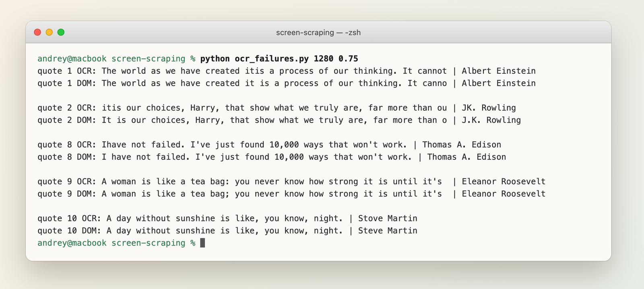Click the word 'cannot' in quote 1 OCR line
Viewport: 644px width, 289px height.
click(x=432, y=71)
